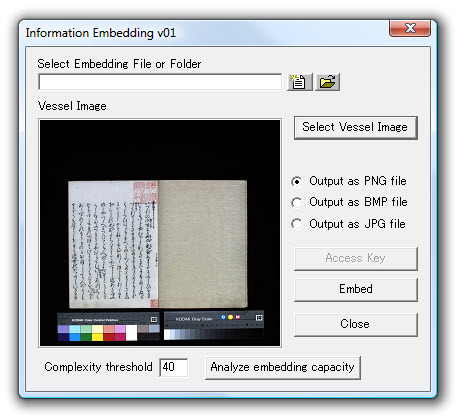The width and height of the screenshot is (465, 418).
Task: Start embedding with the Embed button
Action: (355, 290)
